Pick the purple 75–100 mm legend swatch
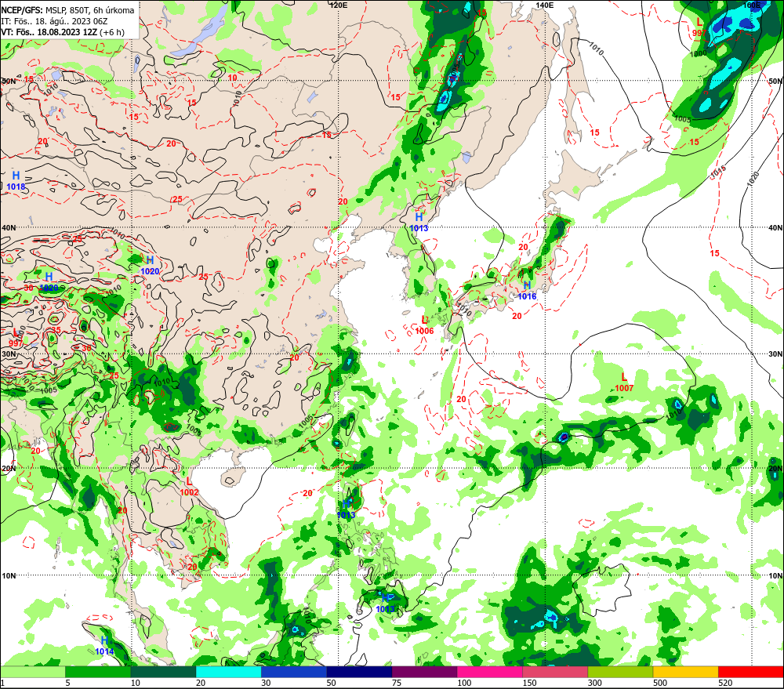 pos(424,672)
